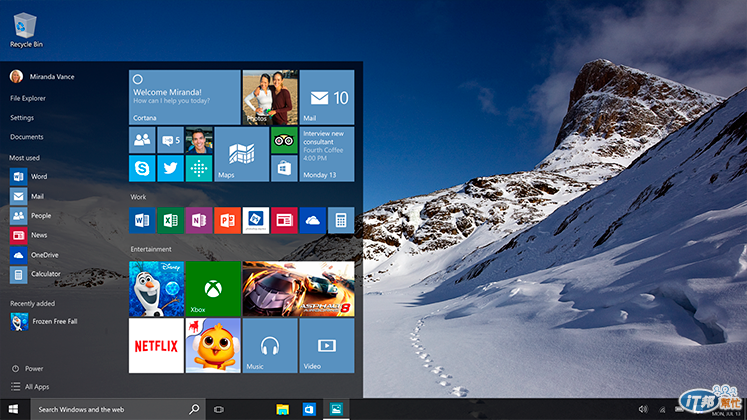Screen dimensions: 747x420
Task: Launch the Skype tile
Action: pyautogui.click(x=142, y=168)
